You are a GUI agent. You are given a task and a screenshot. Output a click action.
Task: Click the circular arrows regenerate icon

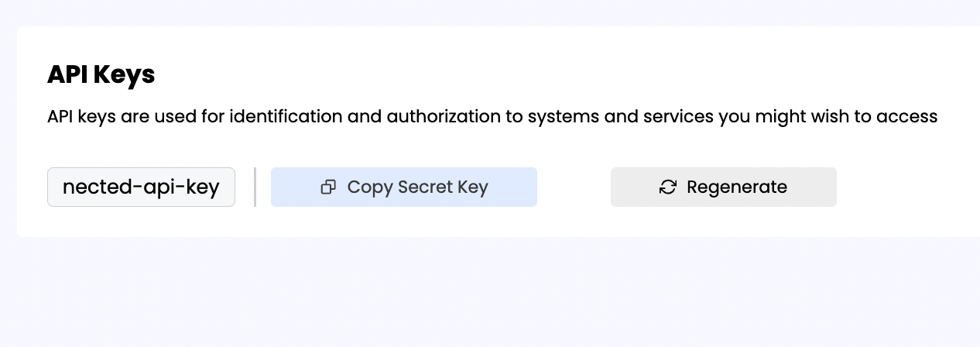668,187
